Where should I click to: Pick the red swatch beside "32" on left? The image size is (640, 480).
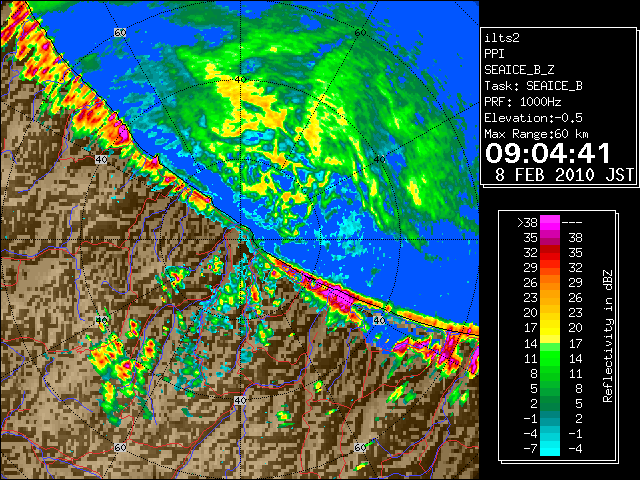(x=550, y=253)
